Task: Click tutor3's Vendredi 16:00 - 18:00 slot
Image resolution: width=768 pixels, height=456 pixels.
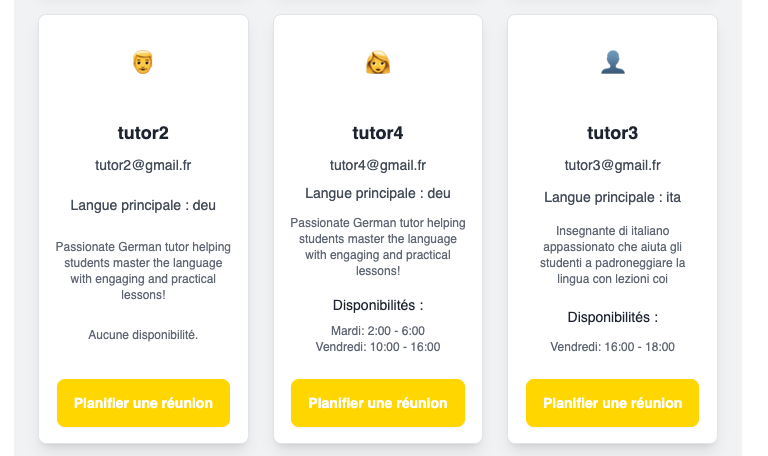Action: (x=612, y=347)
